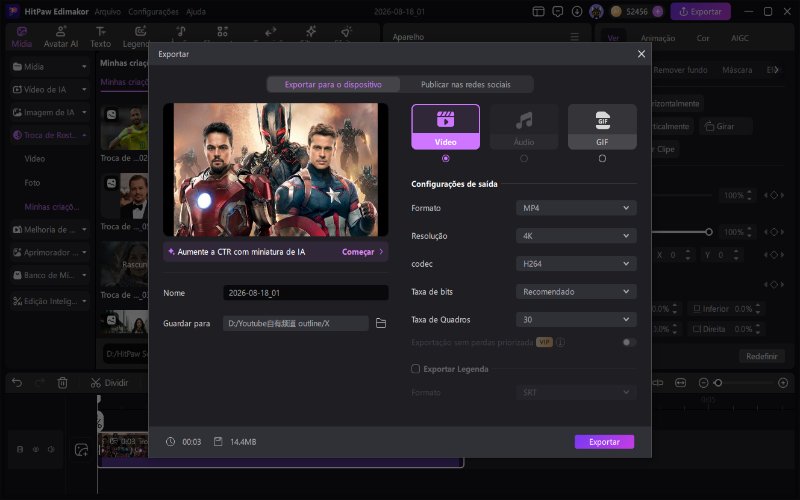Browse for the Guardar para folder

381,323
